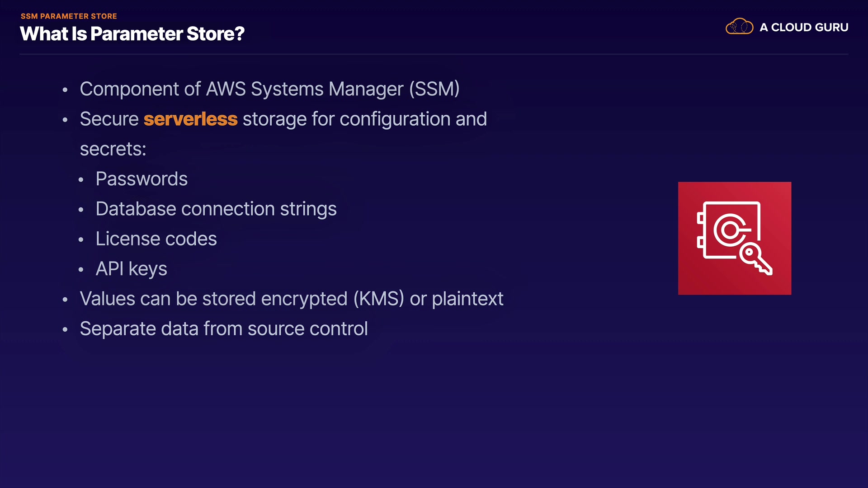The image size is (868, 488).
Task: Select the Database connection strings item
Action: pyautogui.click(x=216, y=209)
